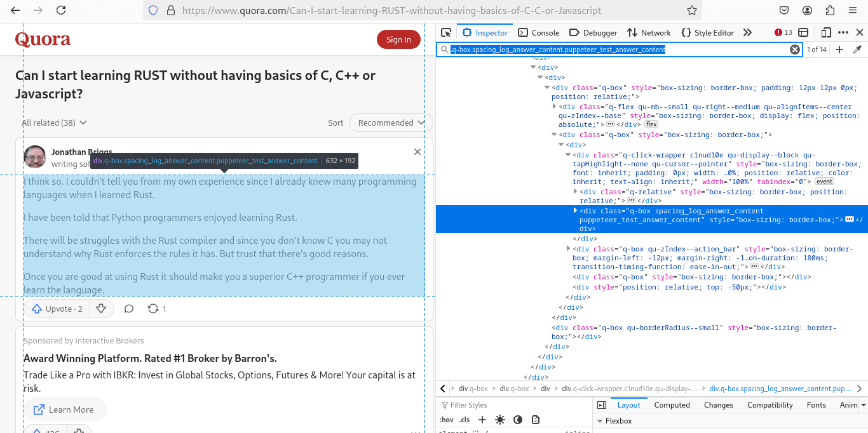Collapse the Flexbox section
The height and width of the screenshot is (433, 868).
[x=599, y=421]
